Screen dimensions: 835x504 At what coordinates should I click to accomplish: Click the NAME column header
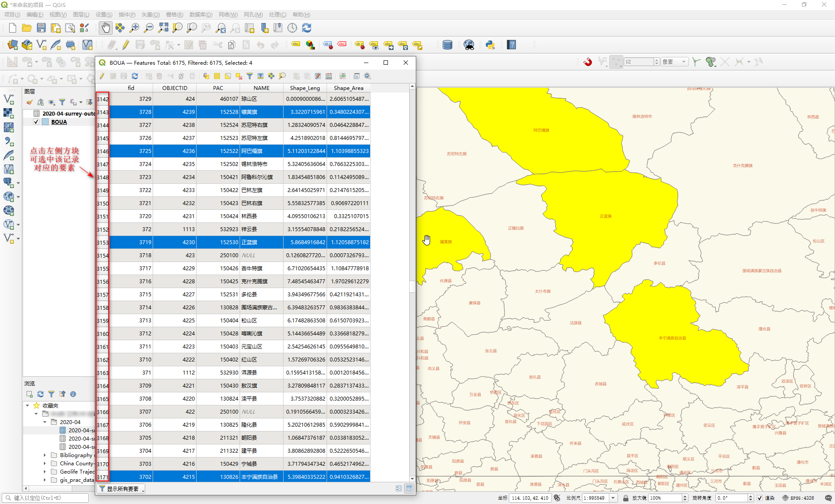point(261,88)
